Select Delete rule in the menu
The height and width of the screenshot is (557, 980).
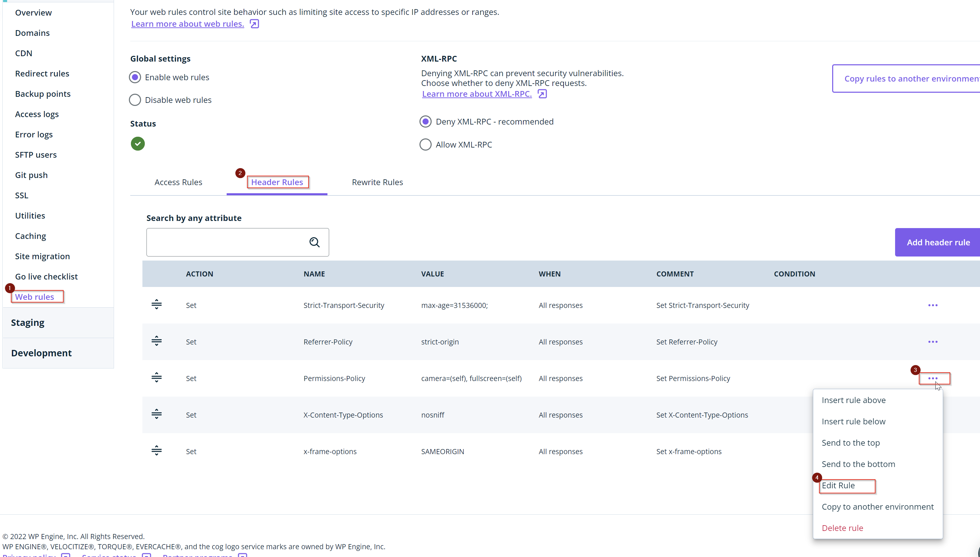[x=842, y=528]
